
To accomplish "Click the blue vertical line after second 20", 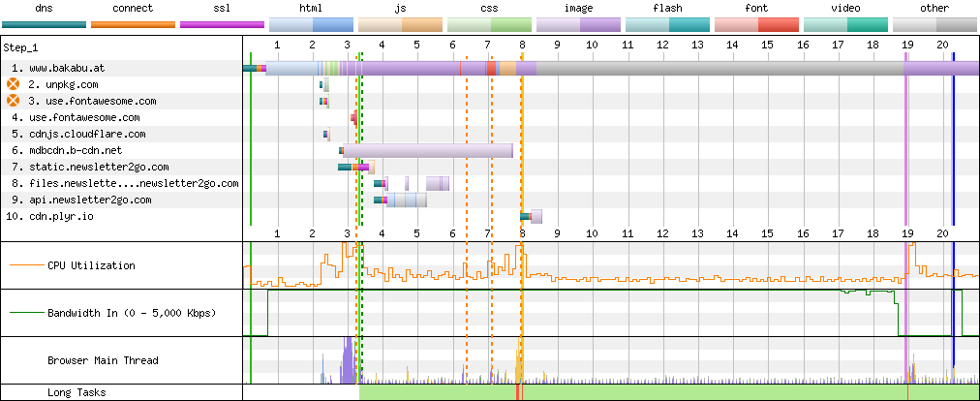I will pyautogui.click(x=953, y=139).
